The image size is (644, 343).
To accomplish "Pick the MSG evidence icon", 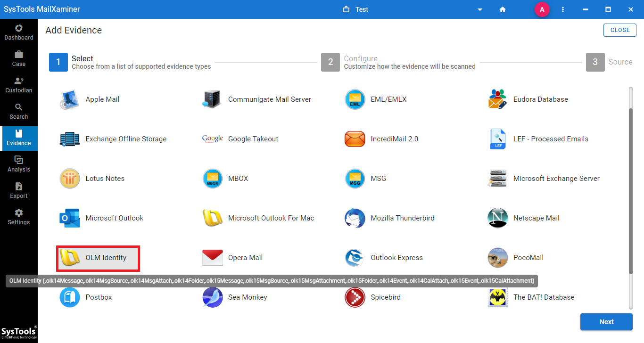I will 355,179.
